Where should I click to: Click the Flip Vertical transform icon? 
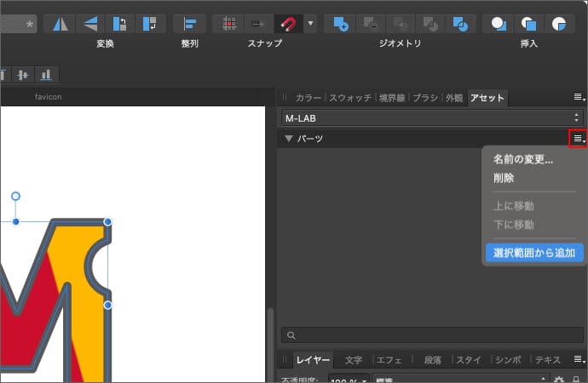[x=89, y=23]
